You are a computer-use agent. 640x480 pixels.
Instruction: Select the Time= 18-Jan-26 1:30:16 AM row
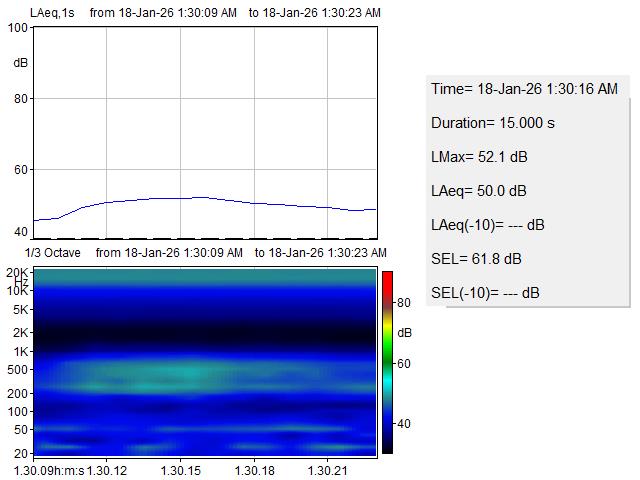coord(524,89)
